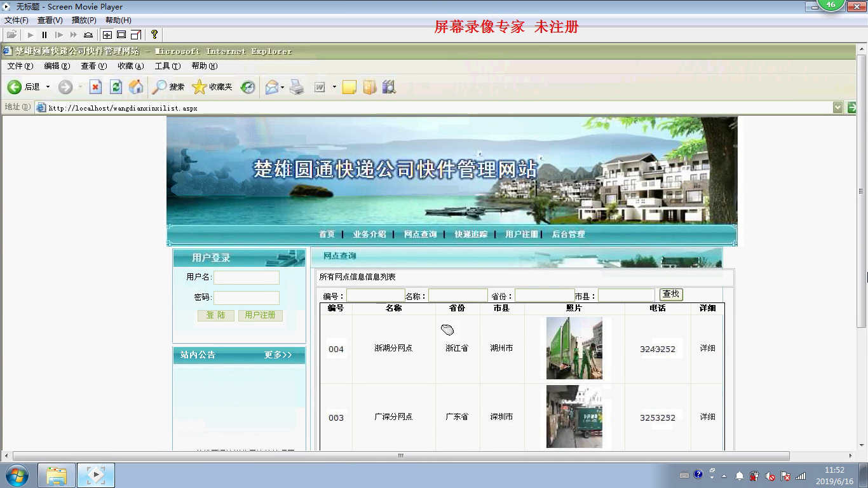Open the Back history dropdown arrow
The height and width of the screenshot is (488, 868).
tap(48, 87)
